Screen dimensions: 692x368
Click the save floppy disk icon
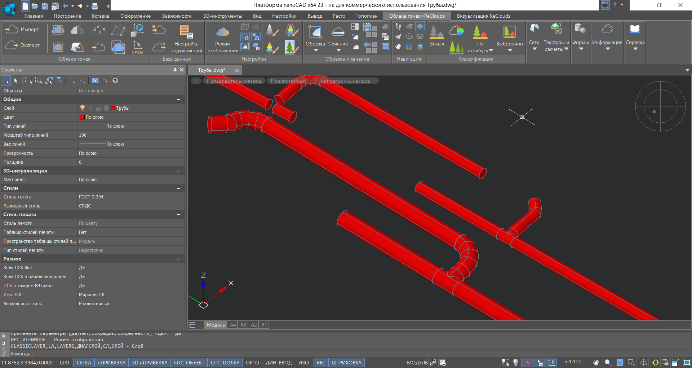click(x=45, y=6)
